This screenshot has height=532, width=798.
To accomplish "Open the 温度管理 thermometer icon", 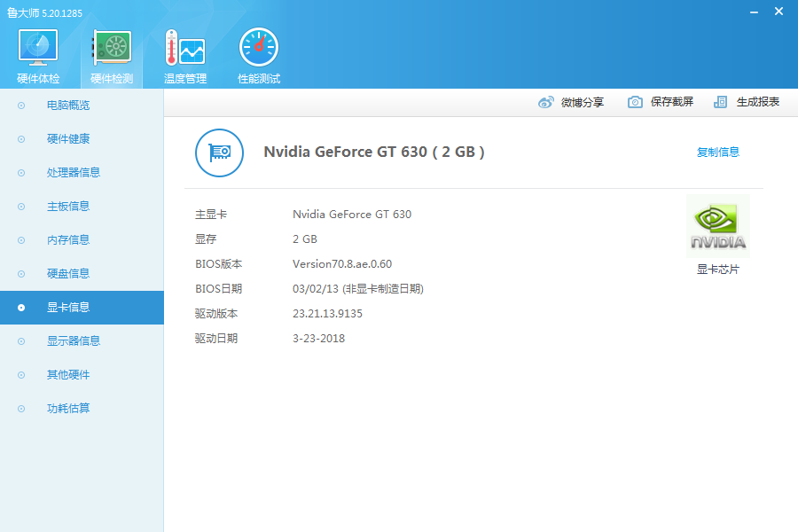I will [184, 49].
